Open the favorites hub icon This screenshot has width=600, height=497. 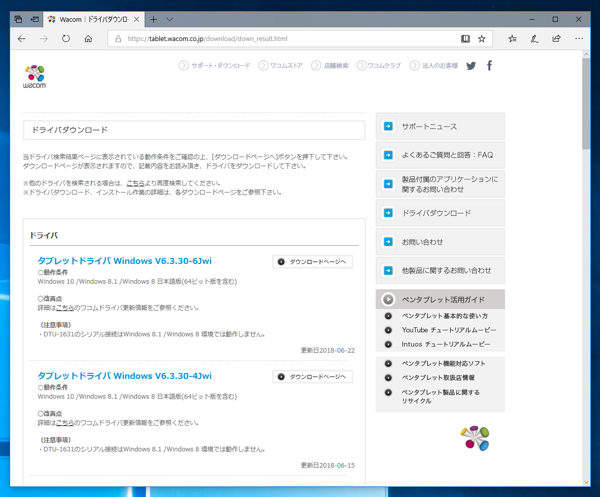coord(512,39)
